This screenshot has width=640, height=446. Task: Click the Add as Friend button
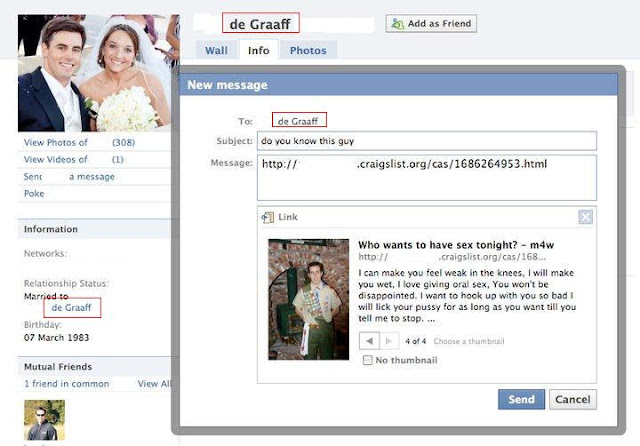(x=431, y=24)
